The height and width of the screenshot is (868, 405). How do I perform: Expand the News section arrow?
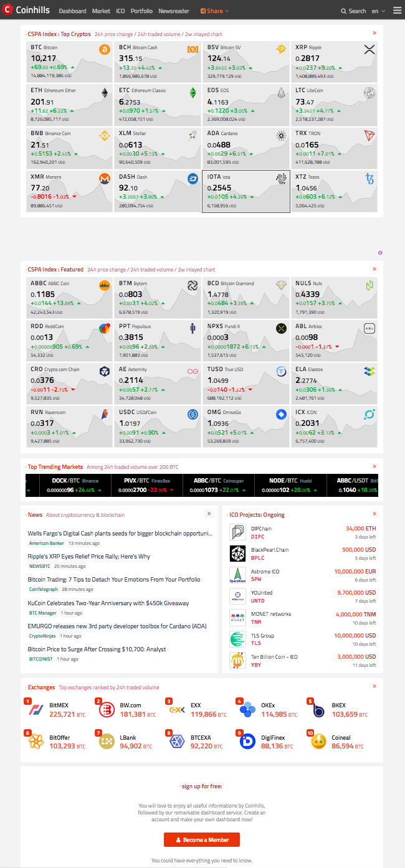[209, 514]
